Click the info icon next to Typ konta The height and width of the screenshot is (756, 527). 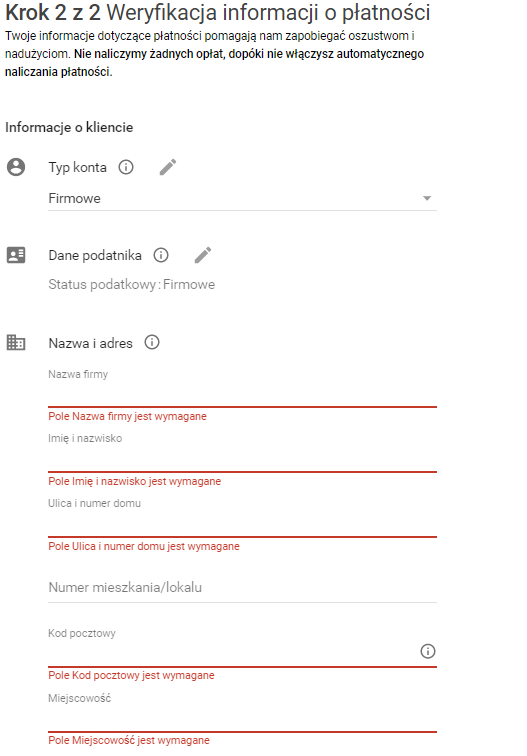[126, 167]
